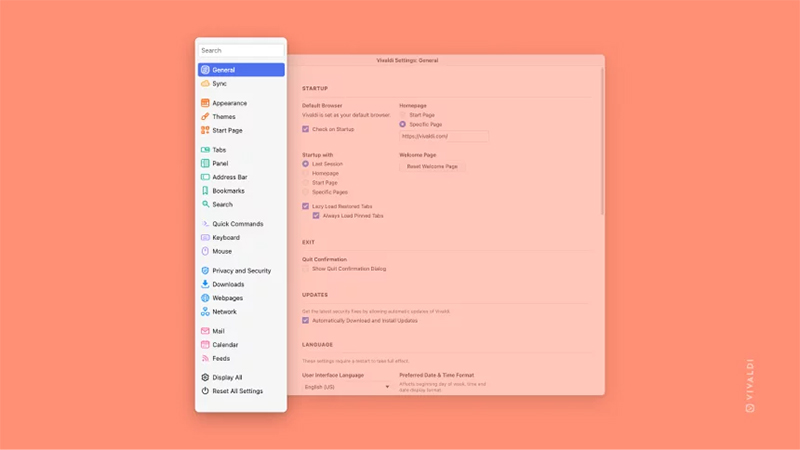Screen dimensions: 800x450
Task: Click the Appearance icon in sidebar
Action: (205, 103)
